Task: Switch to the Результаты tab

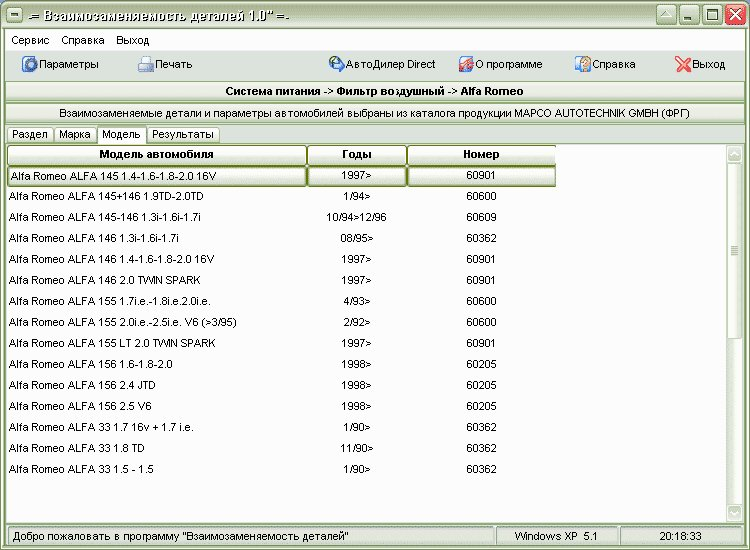Action: point(183,134)
